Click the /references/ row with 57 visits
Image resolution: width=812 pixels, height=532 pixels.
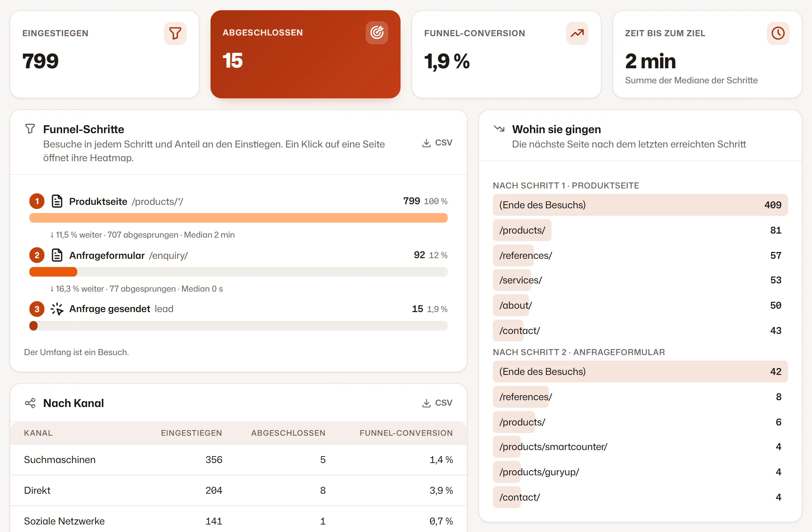[x=640, y=255]
